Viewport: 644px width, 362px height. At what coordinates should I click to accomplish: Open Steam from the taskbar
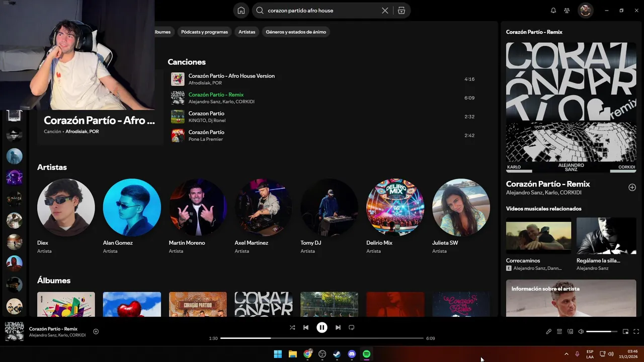(x=337, y=354)
